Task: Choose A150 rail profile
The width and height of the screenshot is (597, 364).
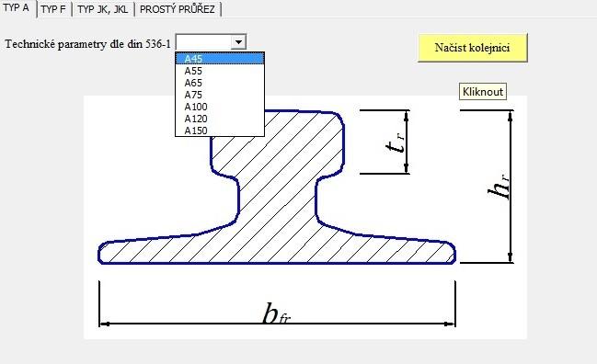Action: 220,131
